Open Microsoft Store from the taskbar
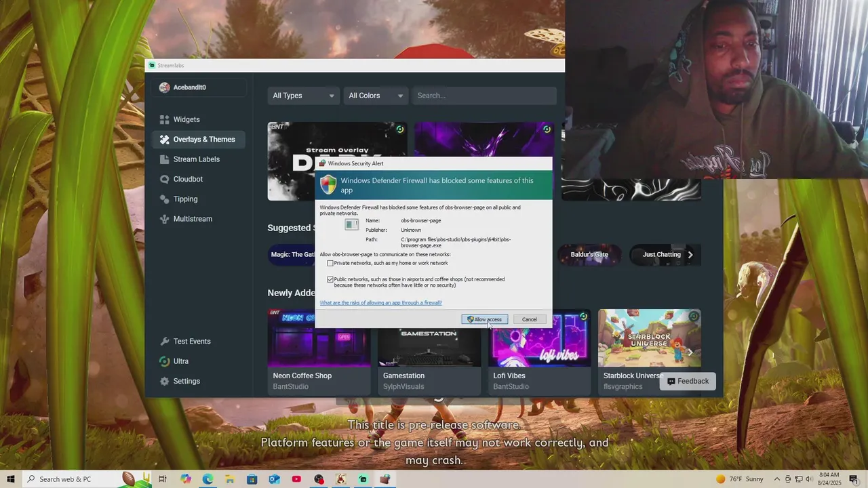 (252, 479)
